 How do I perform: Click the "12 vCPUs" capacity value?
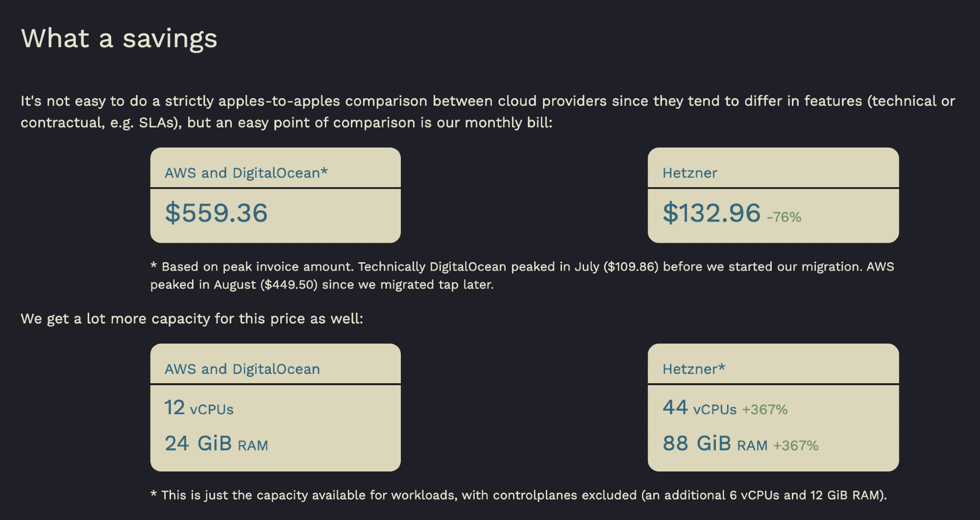(199, 408)
